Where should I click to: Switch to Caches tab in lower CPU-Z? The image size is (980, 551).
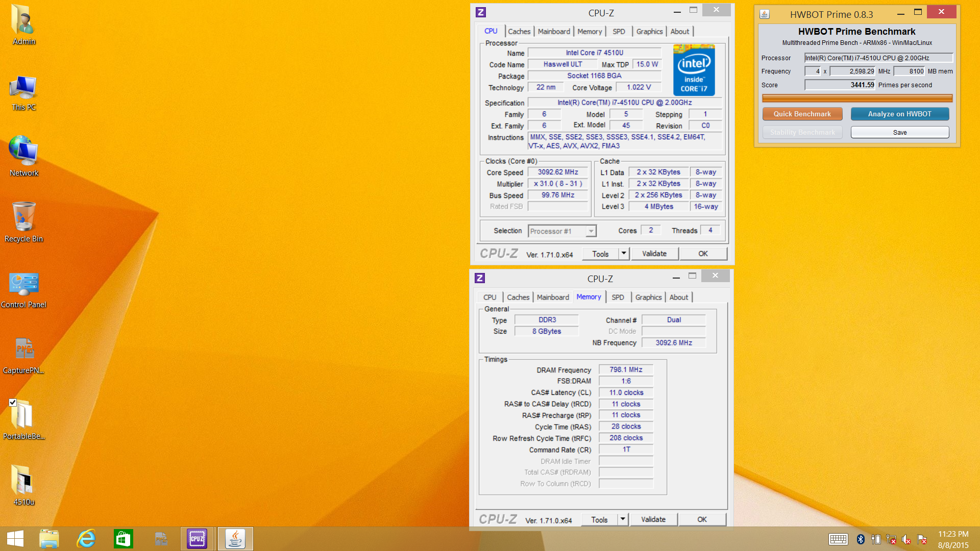coord(518,297)
